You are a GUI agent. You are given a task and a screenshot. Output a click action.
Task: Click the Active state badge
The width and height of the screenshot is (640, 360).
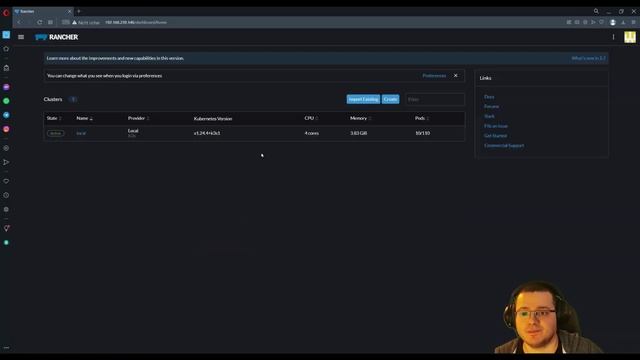[56, 133]
